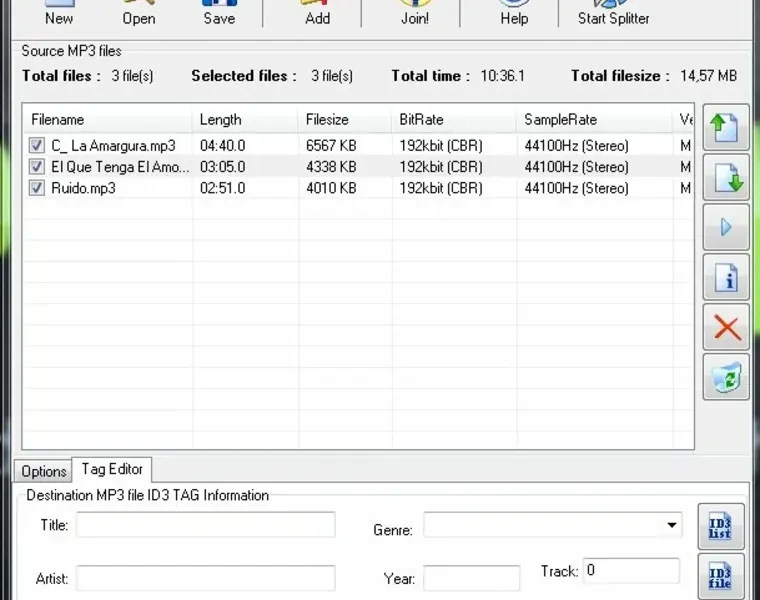This screenshot has height=600, width=760.
Task: Click the 4338 KB filesize cell
Action: [331, 167]
